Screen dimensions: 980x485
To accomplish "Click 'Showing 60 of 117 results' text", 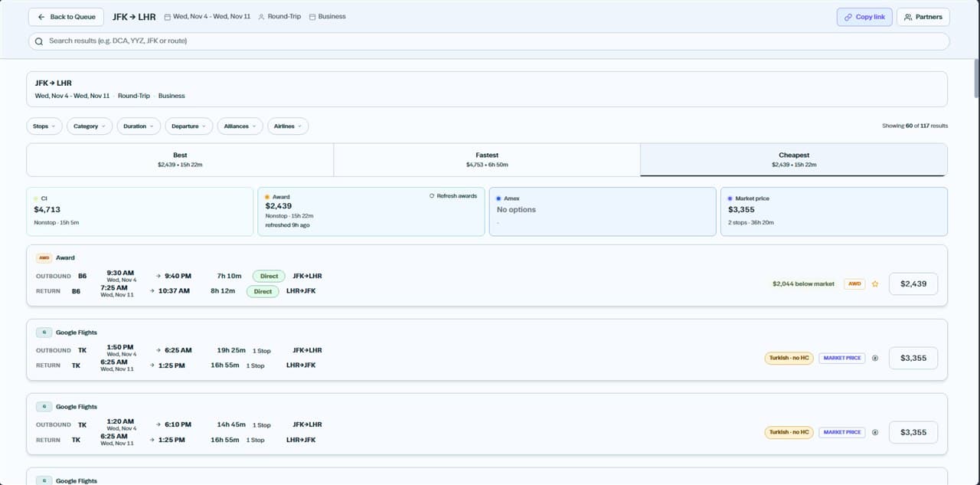I will pos(915,126).
